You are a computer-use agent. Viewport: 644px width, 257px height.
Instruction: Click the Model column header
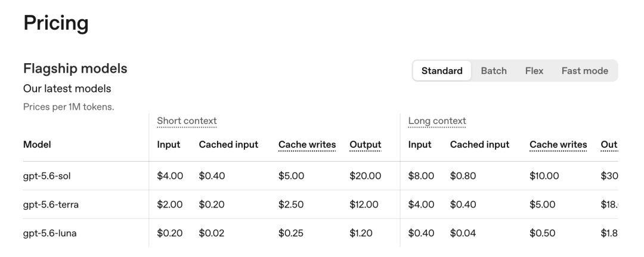click(37, 144)
